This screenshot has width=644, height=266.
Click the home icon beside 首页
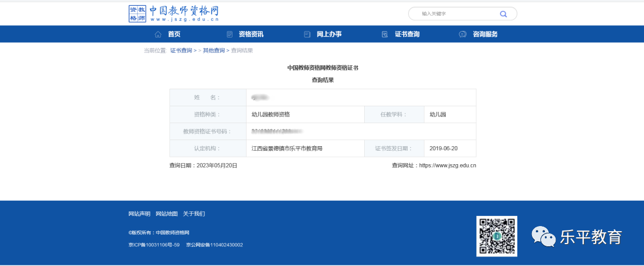point(158,34)
